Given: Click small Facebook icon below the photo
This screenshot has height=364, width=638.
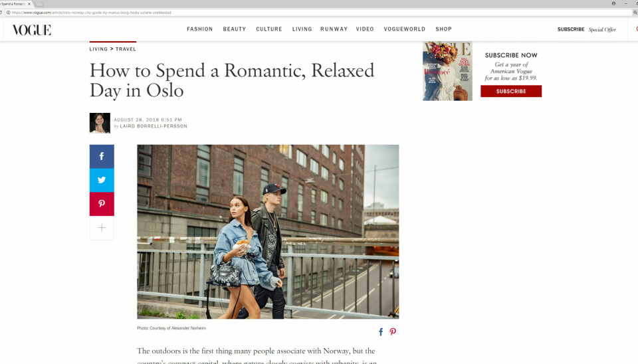Looking at the screenshot, I should coord(381,332).
